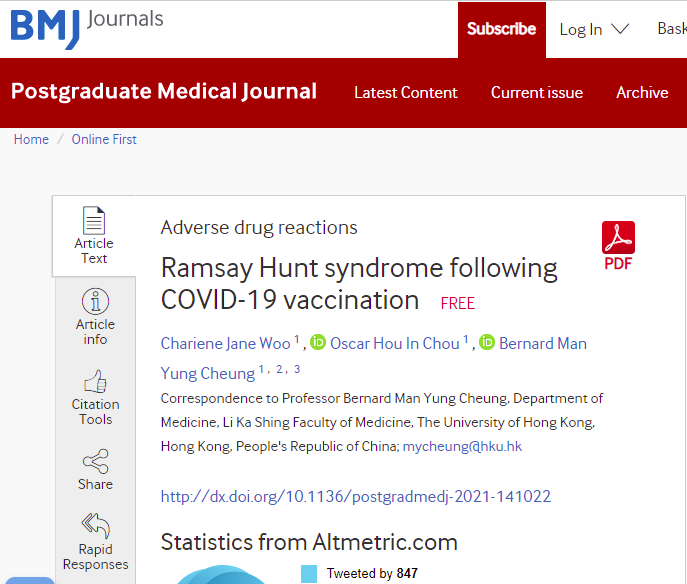The width and height of the screenshot is (687, 584).
Task: Go to Latest Content
Action: click(x=406, y=92)
